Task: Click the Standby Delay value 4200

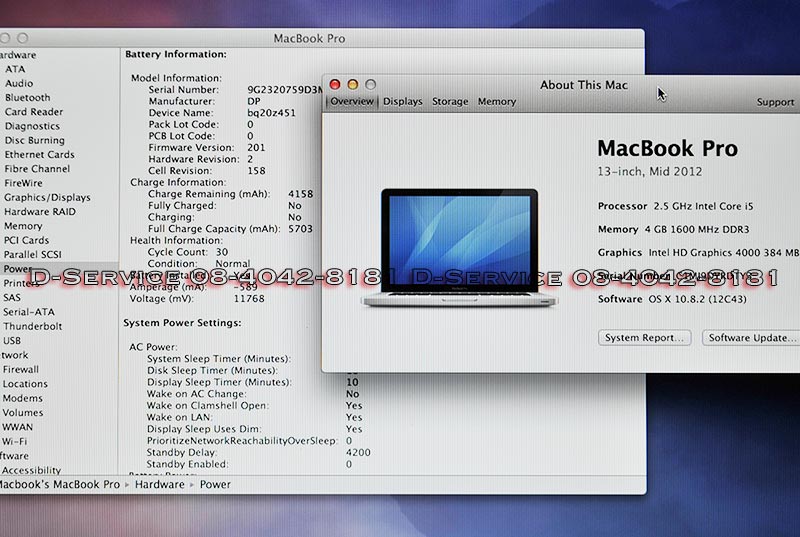Action: [358, 452]
